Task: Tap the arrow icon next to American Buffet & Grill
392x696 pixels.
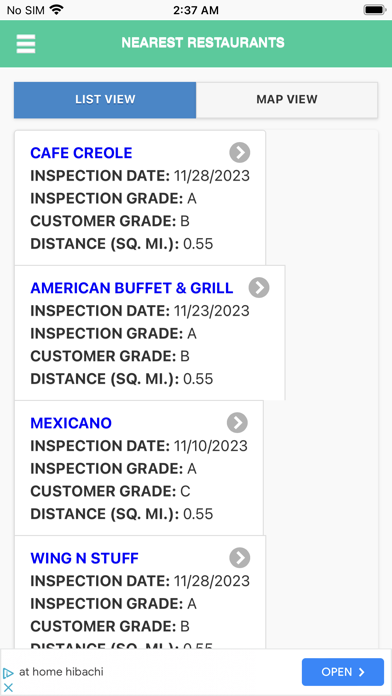Action: tap(259, 288)
